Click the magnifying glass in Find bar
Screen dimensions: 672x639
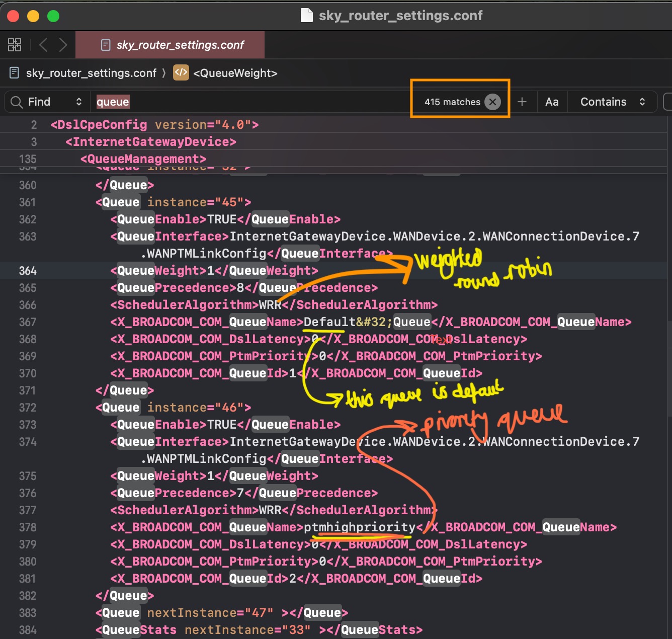[17, 102]
